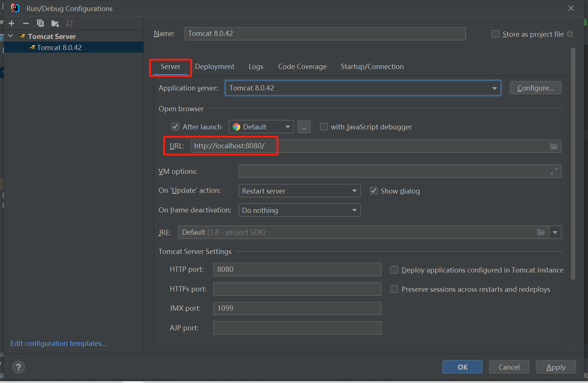Click the gear icon beside Store as project file
Viewport: 588px width, 383px height.
(570, 34)
